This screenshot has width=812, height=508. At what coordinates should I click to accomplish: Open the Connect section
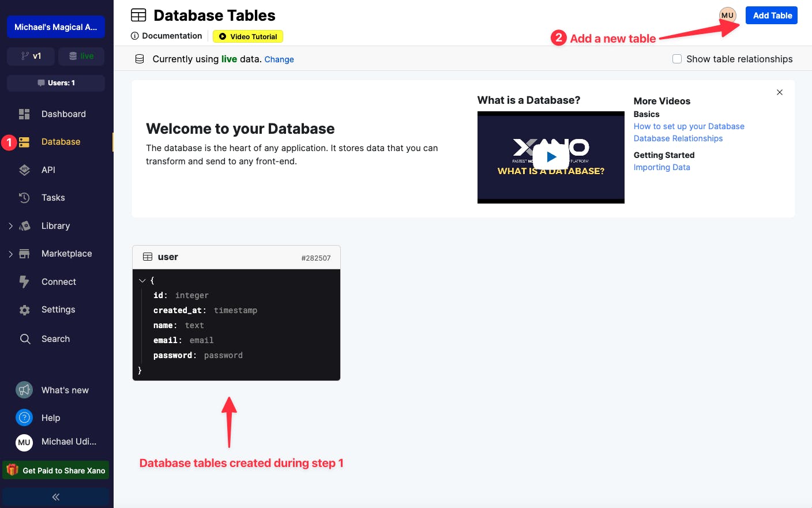59,282
